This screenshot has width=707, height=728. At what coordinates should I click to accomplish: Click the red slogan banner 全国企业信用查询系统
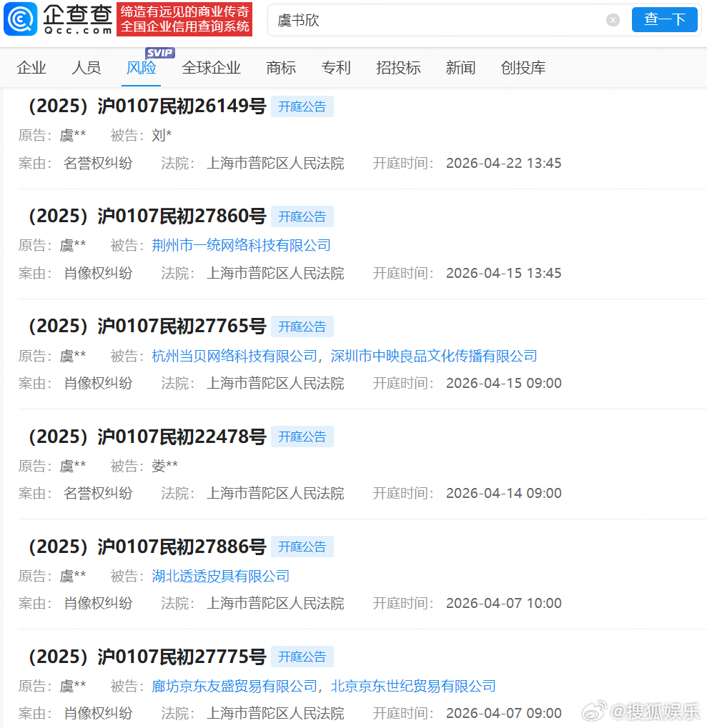[x=184, y=19]
